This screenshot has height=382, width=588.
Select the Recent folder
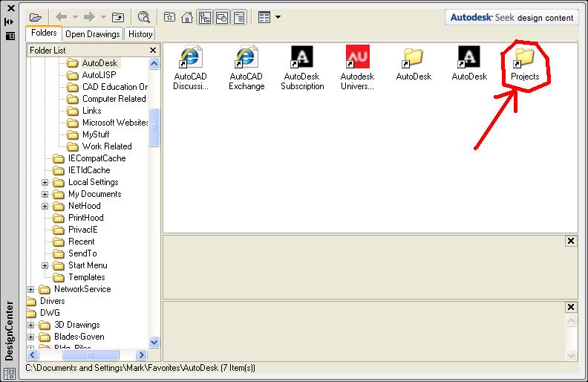click(74, 242)
